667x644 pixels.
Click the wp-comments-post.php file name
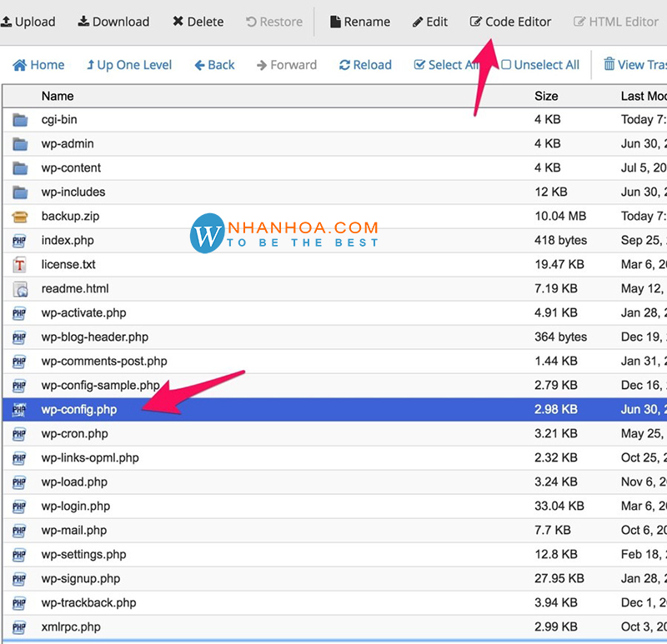coord(104,362)
